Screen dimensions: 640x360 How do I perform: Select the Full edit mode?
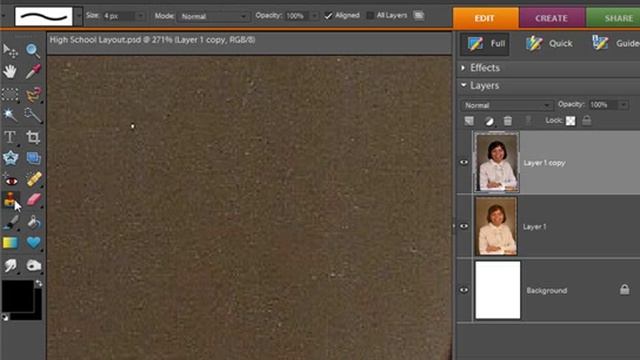(485, 44)
